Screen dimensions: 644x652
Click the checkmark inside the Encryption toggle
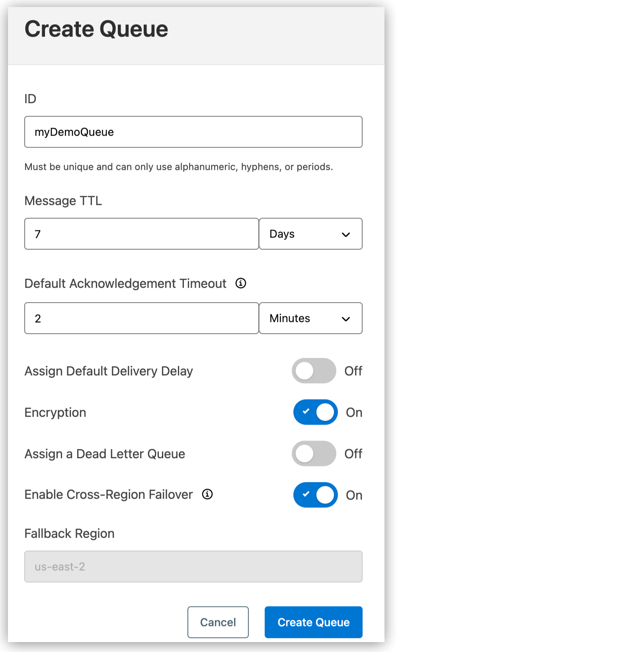pyautogui.click(x=306, y=412)
